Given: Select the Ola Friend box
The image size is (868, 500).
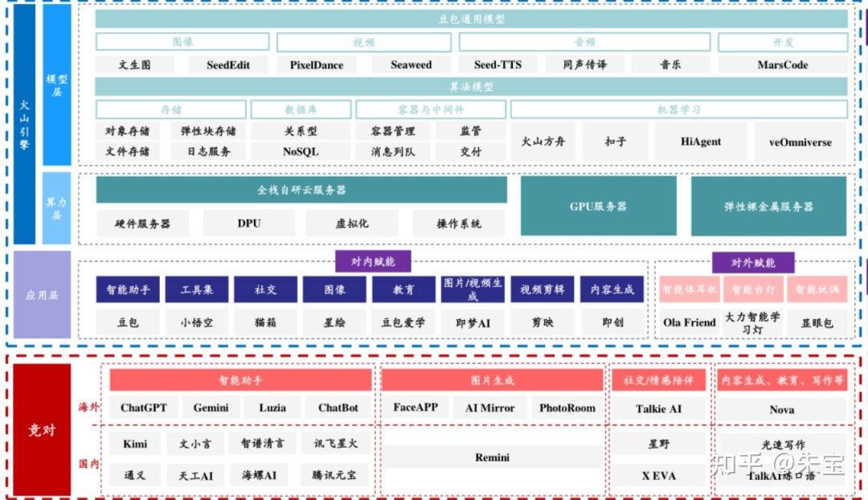Looking at the screenshot, I should 690,322.
